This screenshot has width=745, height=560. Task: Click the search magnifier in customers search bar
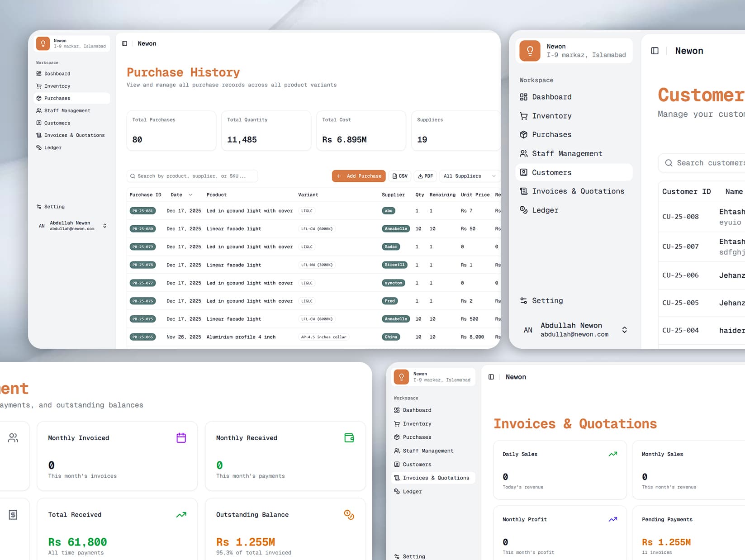click(669, 163)
